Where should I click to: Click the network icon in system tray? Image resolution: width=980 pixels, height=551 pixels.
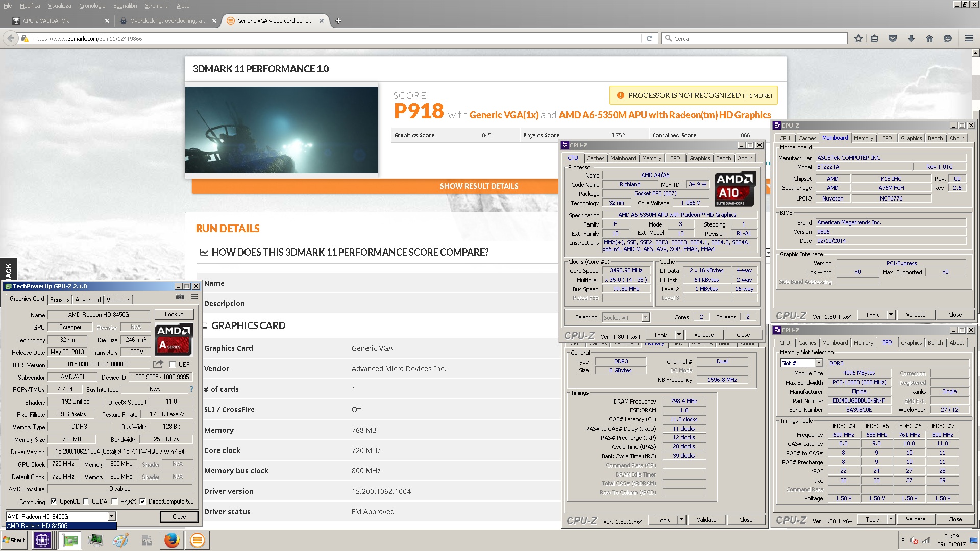click(926, 540)
